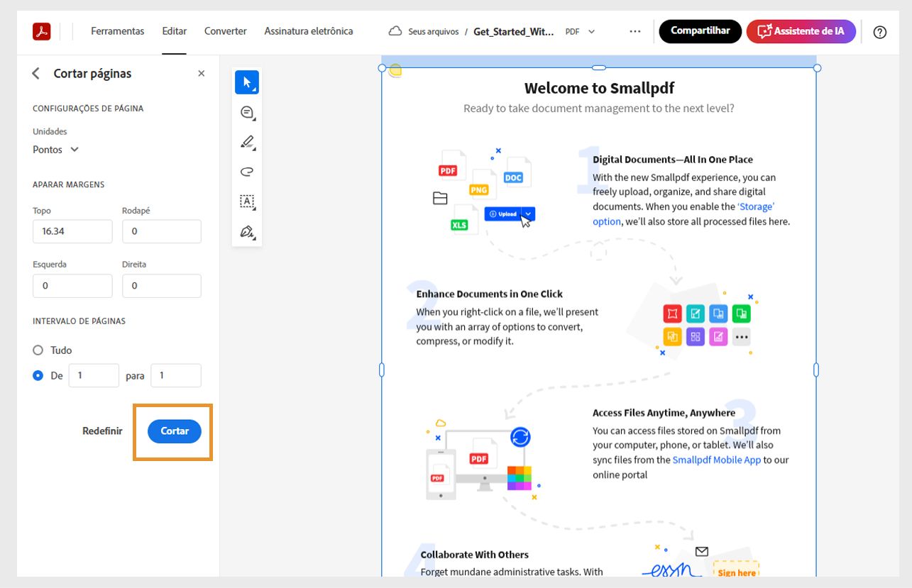
Task: Choose the add comment tool
Action: point(247,112)
